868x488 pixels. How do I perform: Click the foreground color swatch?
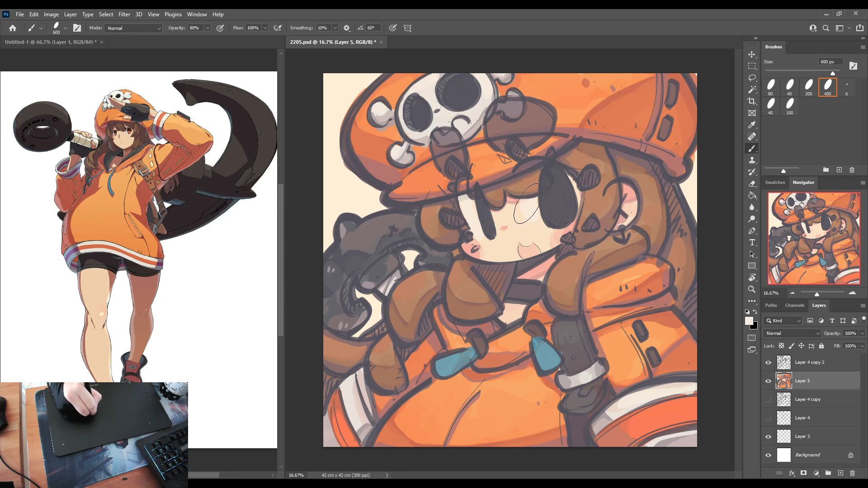click(x=749, y=321)
